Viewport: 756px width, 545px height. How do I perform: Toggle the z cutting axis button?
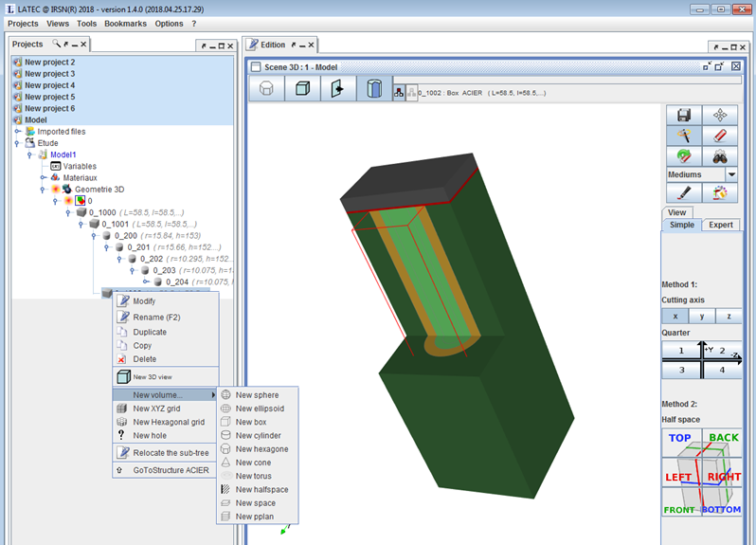(728, 316)
